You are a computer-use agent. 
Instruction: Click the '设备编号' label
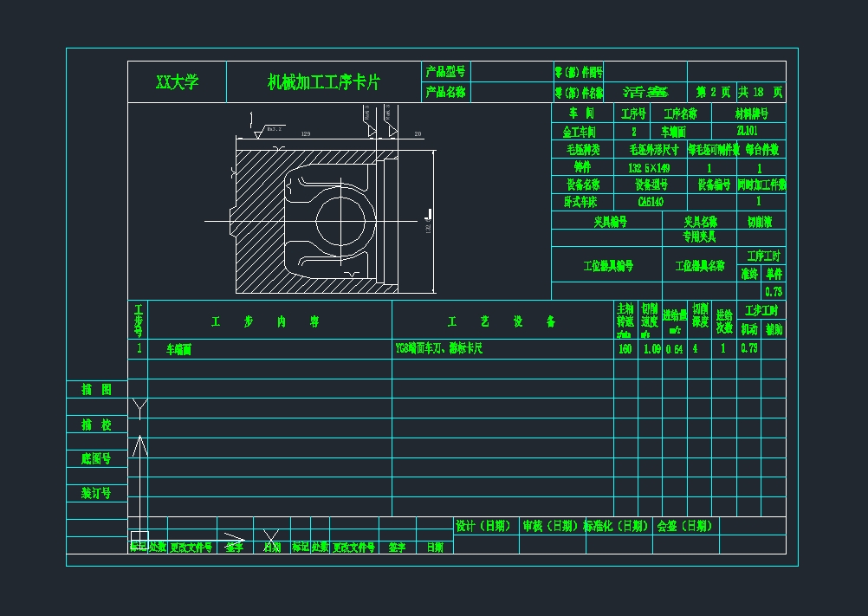(x=714, y=185)
